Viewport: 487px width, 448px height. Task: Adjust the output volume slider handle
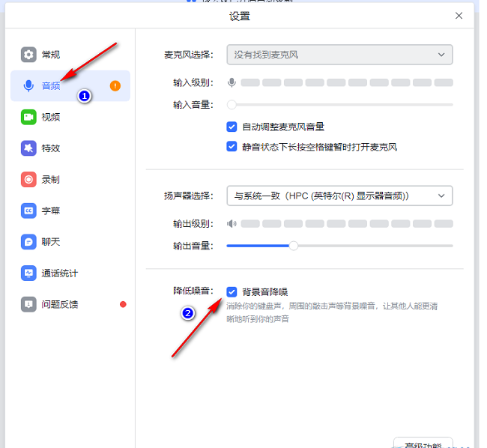[294, 246]
